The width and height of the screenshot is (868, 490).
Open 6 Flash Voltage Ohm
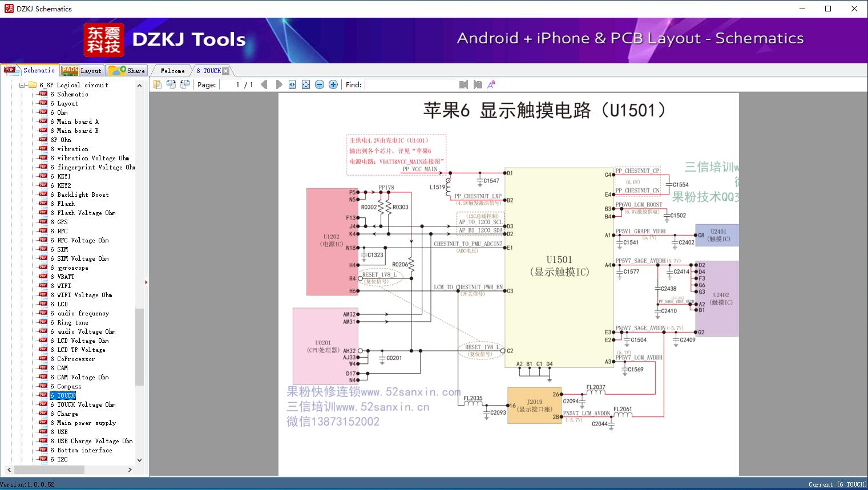(x=83, y=213)
